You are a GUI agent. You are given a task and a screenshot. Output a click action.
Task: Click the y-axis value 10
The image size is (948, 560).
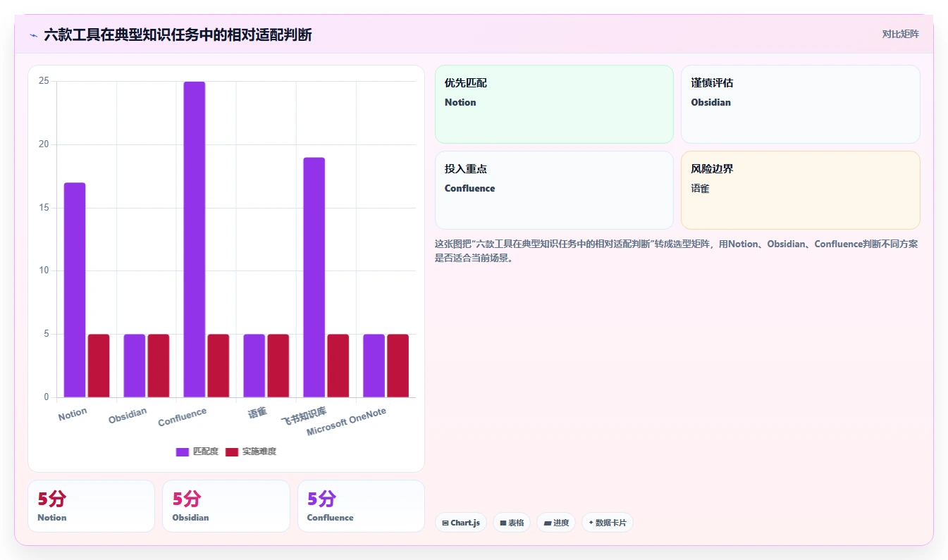tap(44, 270)
